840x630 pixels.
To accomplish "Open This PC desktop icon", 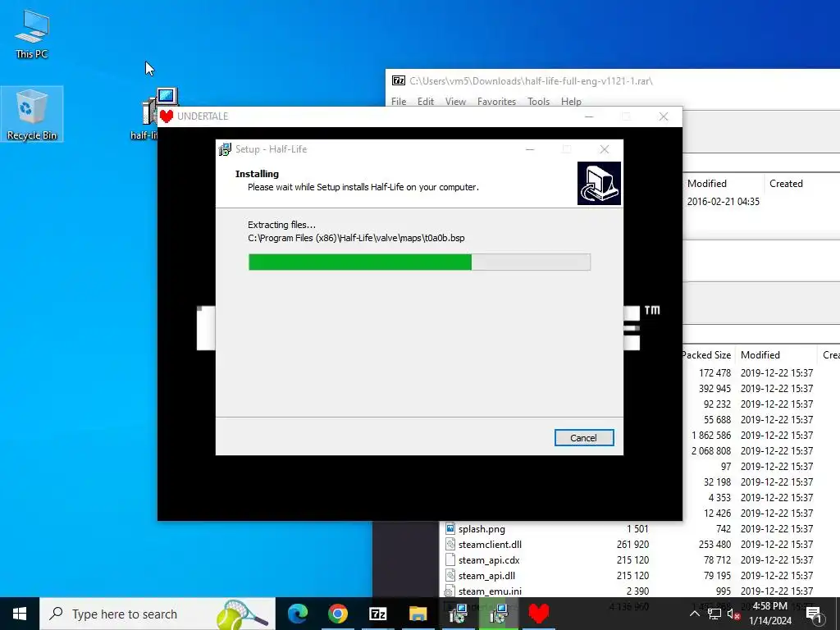I will 32,33.
